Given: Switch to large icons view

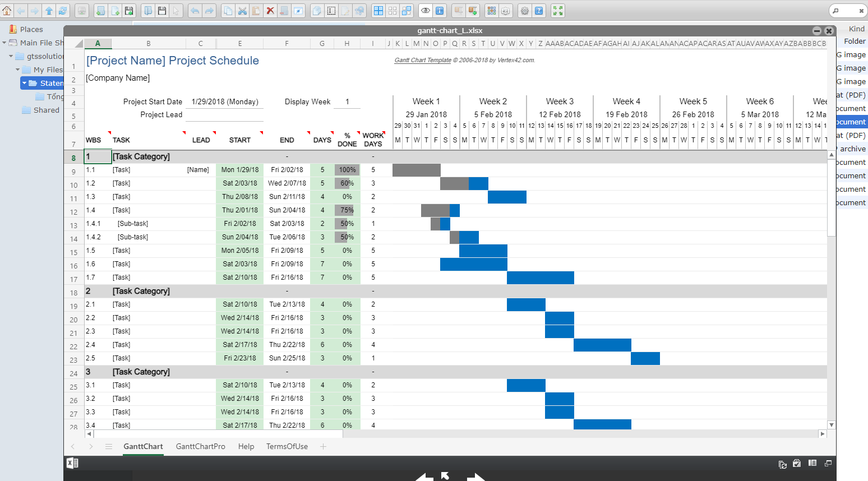Looking at the screenshot, I should tap(378, 11).
